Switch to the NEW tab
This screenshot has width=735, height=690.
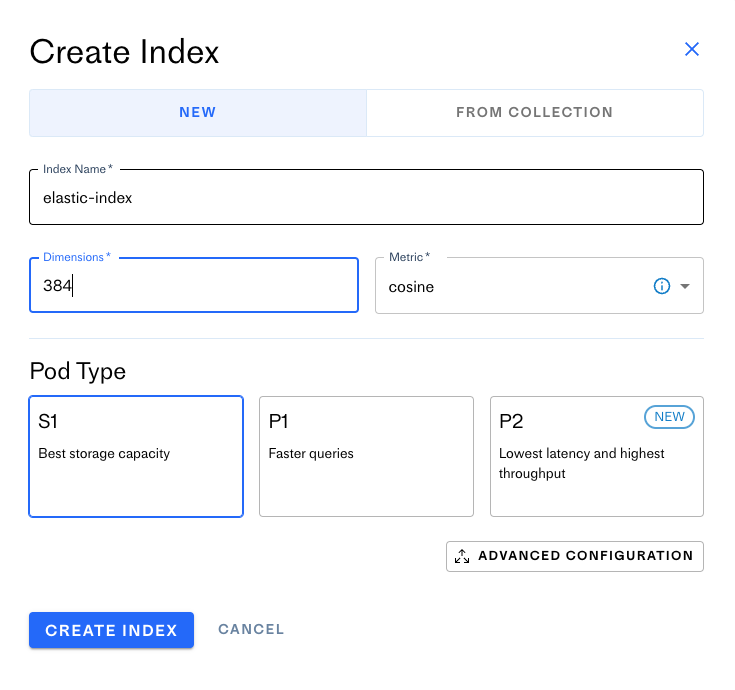pos(198,113)
